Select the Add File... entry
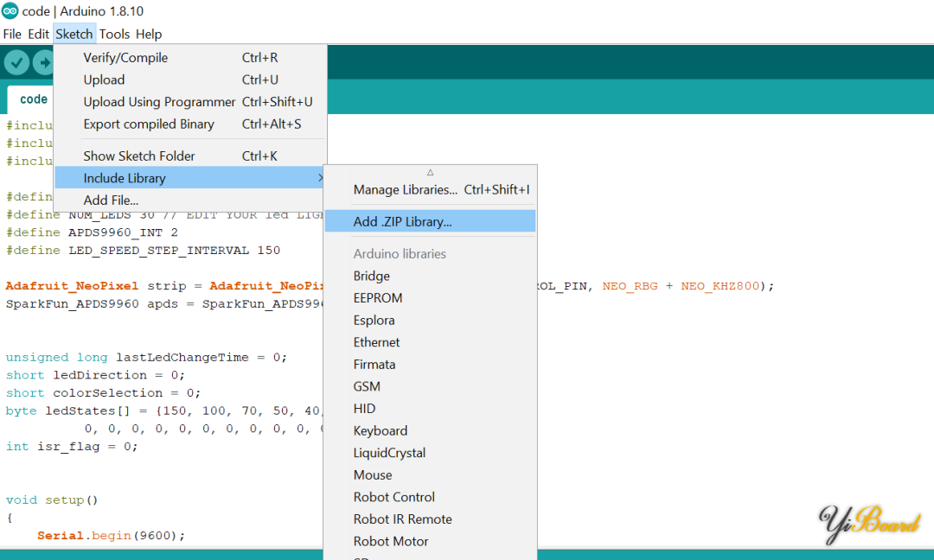The image size is (934, 560). (x=190, y=200)
